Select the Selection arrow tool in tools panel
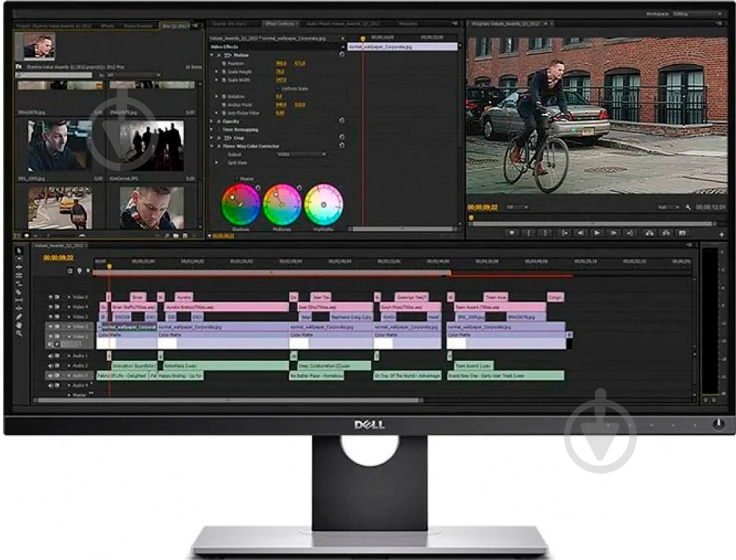 pos(19,251)
